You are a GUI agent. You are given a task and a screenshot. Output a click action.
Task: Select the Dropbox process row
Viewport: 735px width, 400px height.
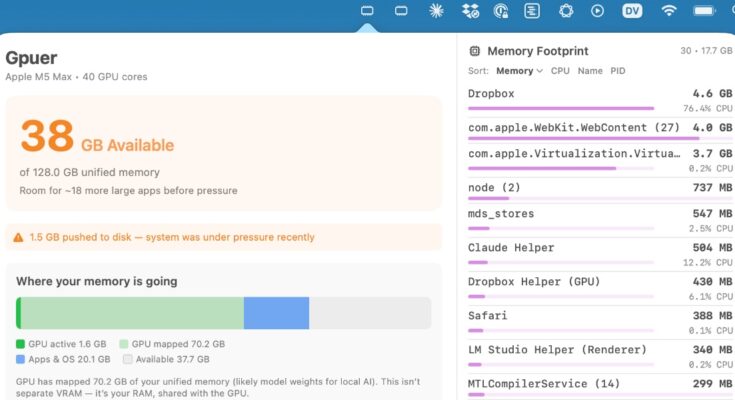[x=600, y=98]
